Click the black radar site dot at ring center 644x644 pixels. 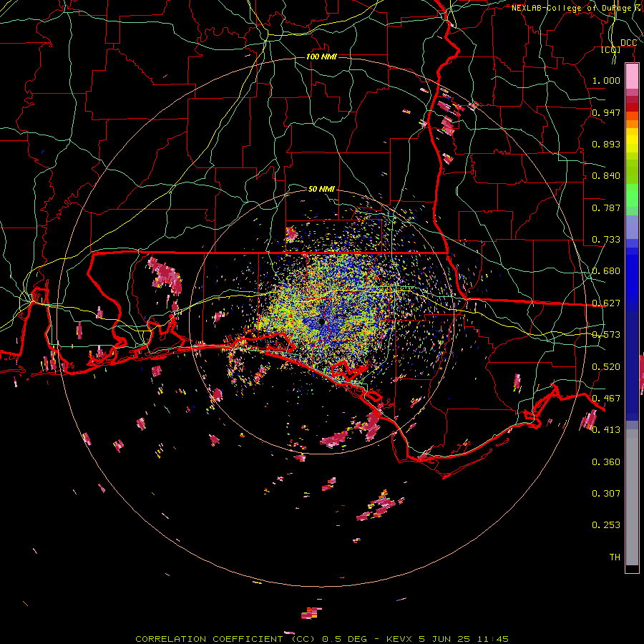[321, 321]
